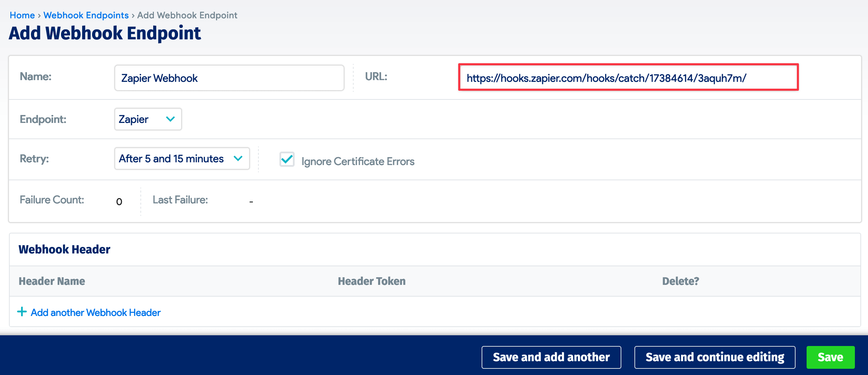This screenshot has height=375, width=868.
Task: Click Save to store the webhook
Action: (x=830, y=357)
